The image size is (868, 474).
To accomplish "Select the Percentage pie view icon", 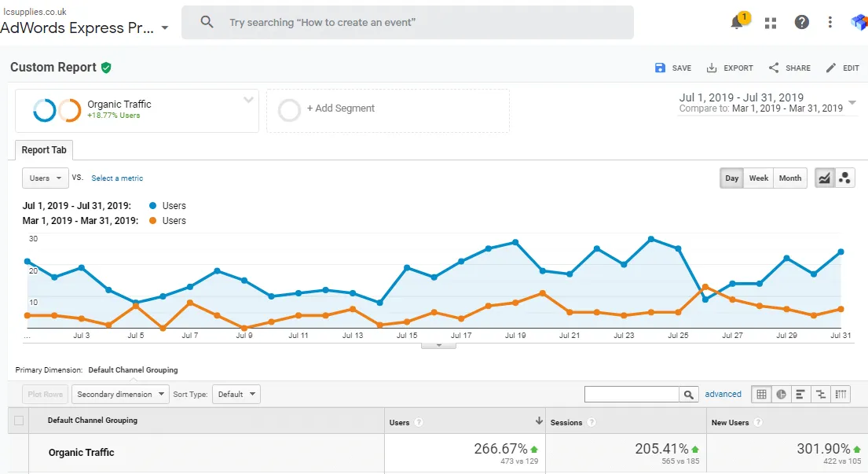I will 781,395.
